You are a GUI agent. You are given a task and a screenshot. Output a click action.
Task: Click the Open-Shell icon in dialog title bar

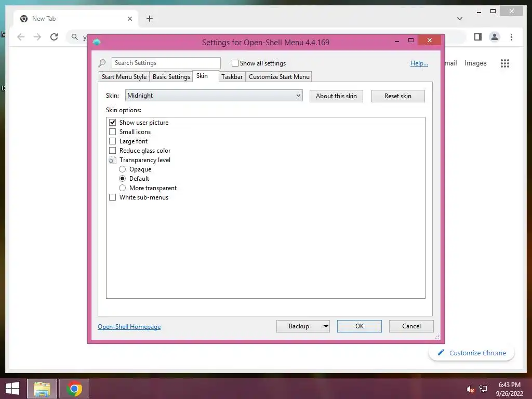tap(97, 42)
